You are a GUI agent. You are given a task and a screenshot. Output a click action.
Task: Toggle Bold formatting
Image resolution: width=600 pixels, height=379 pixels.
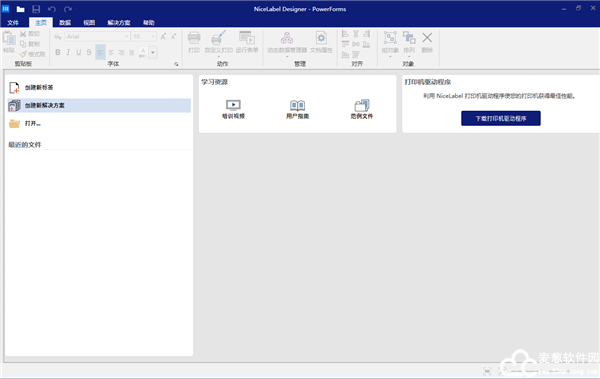coord(58,52)
